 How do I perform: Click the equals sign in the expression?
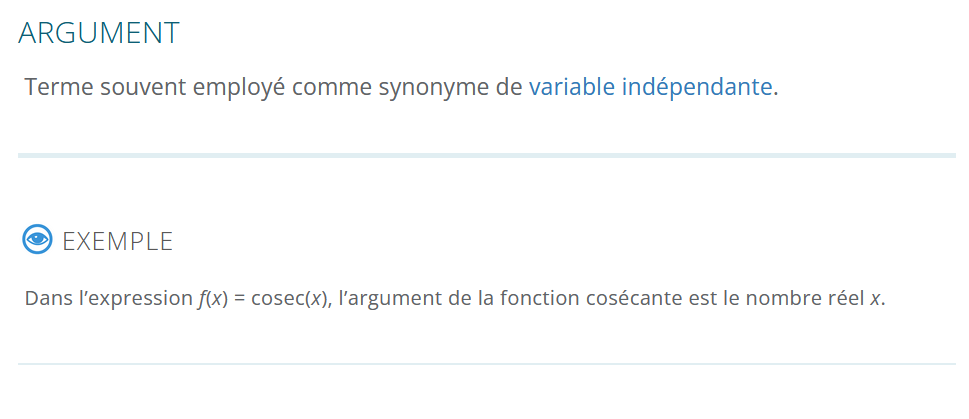pyautogui.click(x=240, y=298)
